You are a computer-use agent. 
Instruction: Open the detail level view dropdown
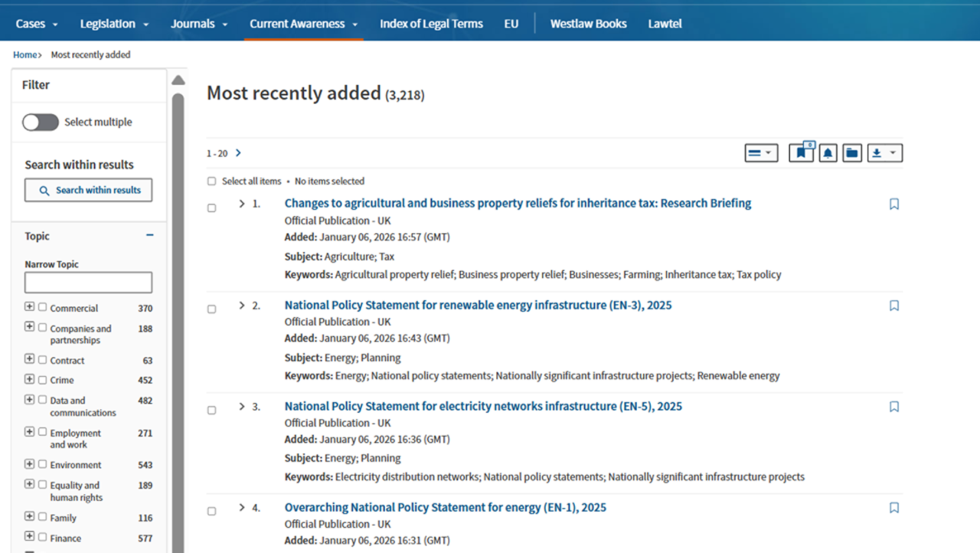(761, 153)
